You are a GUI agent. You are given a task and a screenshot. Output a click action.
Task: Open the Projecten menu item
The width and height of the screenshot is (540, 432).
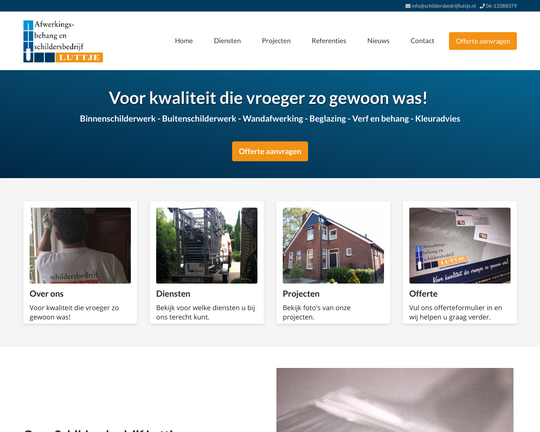click(276, 41)
